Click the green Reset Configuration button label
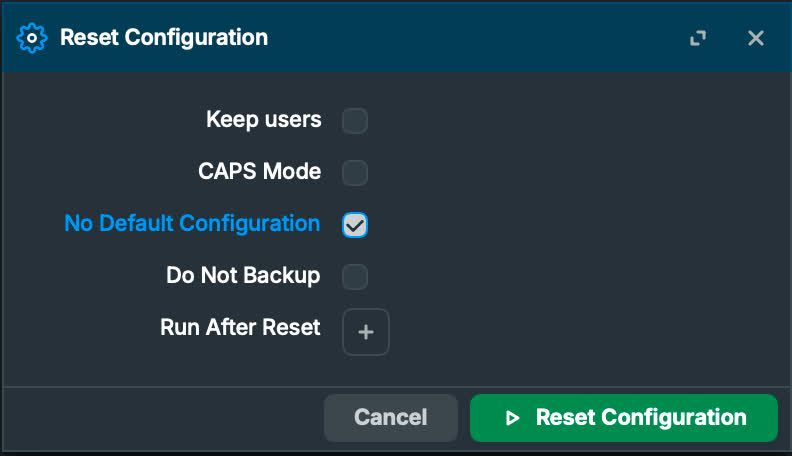 point(641,418)
